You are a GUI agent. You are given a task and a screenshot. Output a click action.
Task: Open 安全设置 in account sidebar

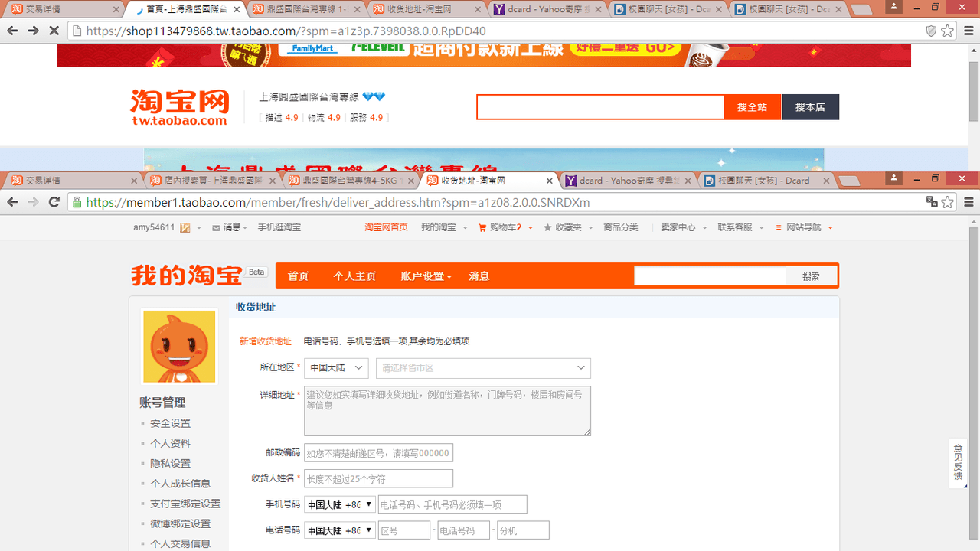pyautogui.click(x=170, y=423)
